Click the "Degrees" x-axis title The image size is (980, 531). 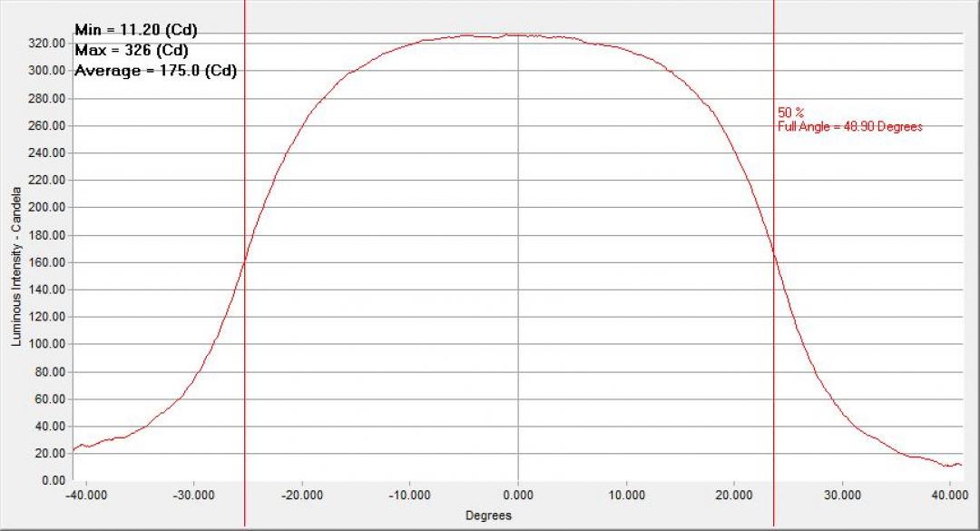pyautogui.click(x=488, y=516)
